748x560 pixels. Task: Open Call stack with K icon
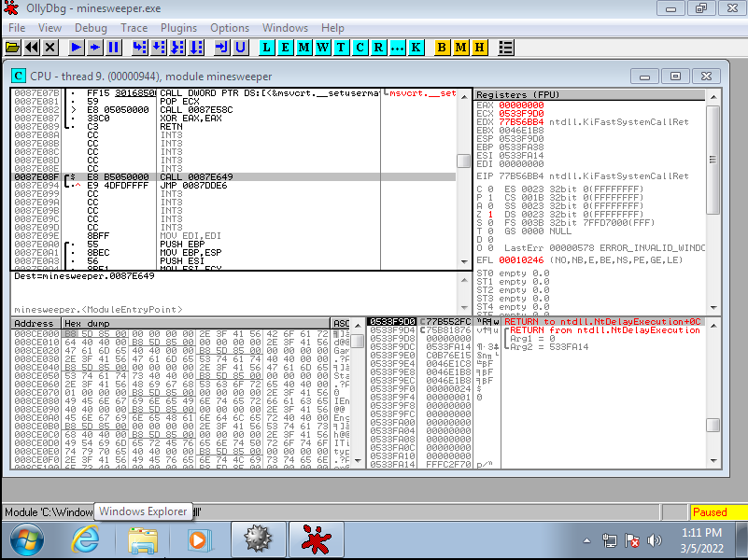[416, 48]
